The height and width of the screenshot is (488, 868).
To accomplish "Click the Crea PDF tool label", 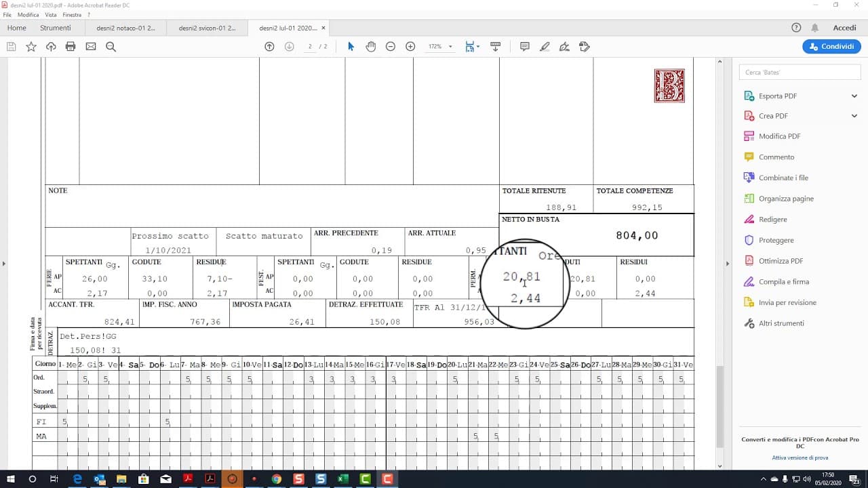I will [x=773, y=116].
